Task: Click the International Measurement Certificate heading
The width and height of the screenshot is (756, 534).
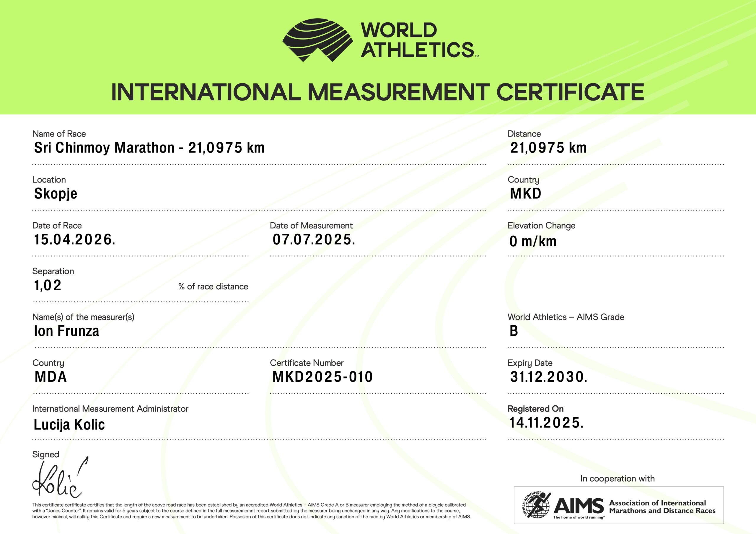Action: point(377,92)
